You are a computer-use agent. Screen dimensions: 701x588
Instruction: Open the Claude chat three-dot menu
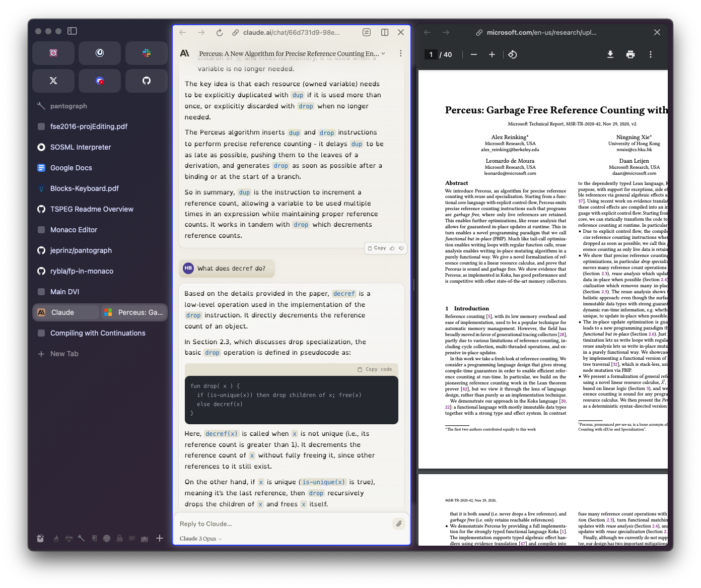click(x=400, y=53)
